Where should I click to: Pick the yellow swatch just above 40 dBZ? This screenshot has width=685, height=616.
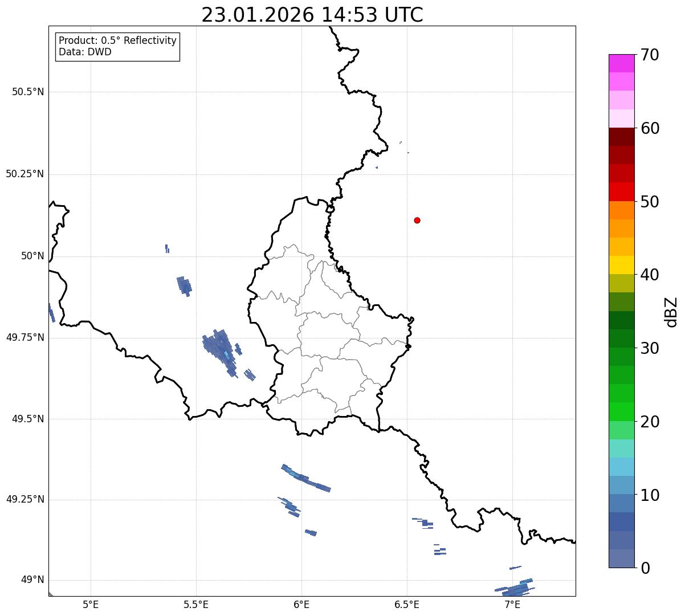(x=621, y=265)
